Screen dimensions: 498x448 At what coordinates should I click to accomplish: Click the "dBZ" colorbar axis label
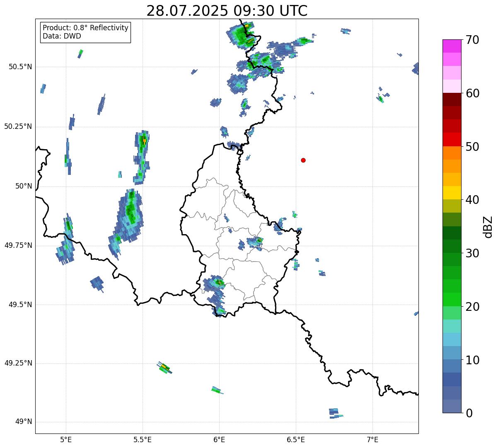(x=488, y=227)
